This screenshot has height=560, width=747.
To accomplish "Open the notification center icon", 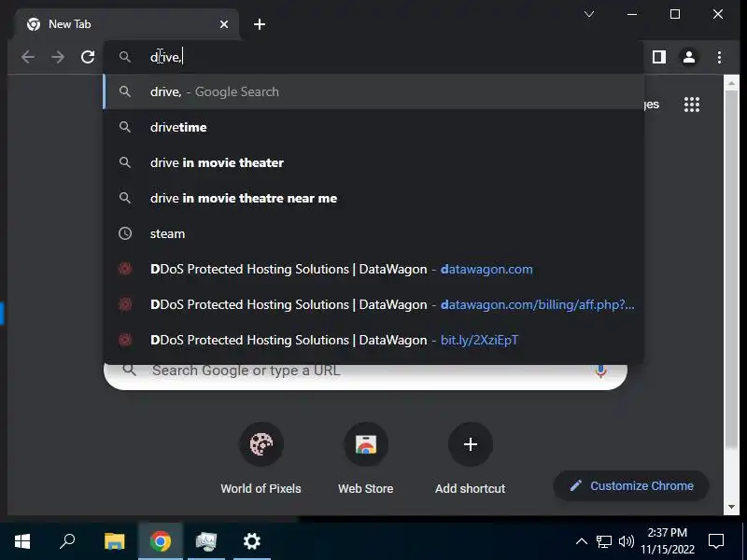I will pos(716,541).
